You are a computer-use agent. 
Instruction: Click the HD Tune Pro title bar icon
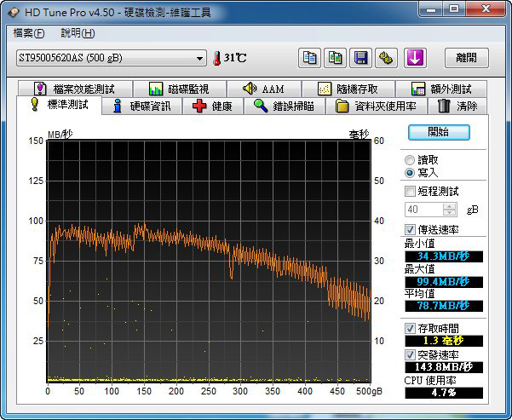click(x=14, y=13)
